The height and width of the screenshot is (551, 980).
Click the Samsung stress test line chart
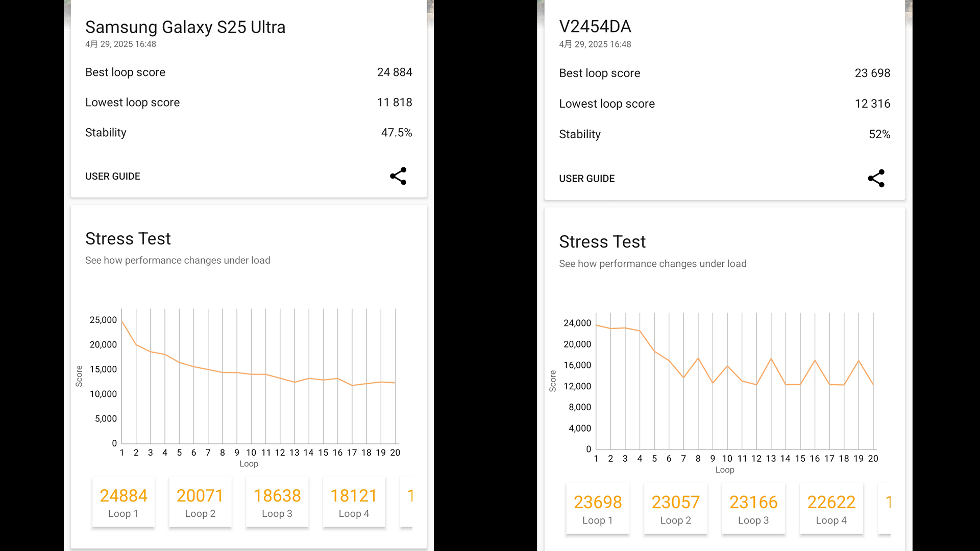pos(258,376)
